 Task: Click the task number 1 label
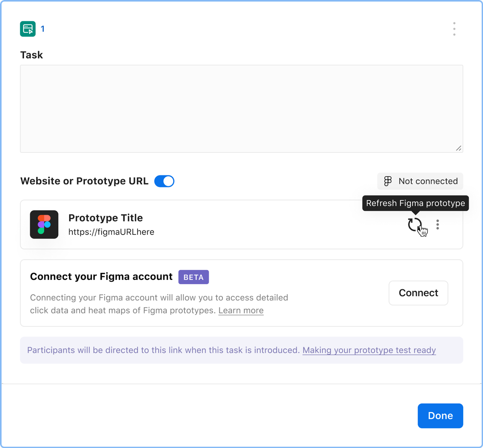point(43,29)
